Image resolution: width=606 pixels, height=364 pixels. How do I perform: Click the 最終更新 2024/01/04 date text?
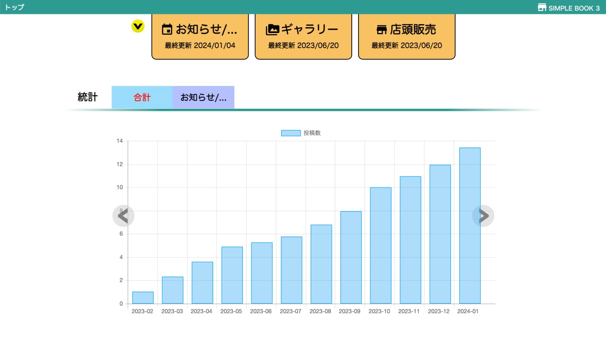200,45
